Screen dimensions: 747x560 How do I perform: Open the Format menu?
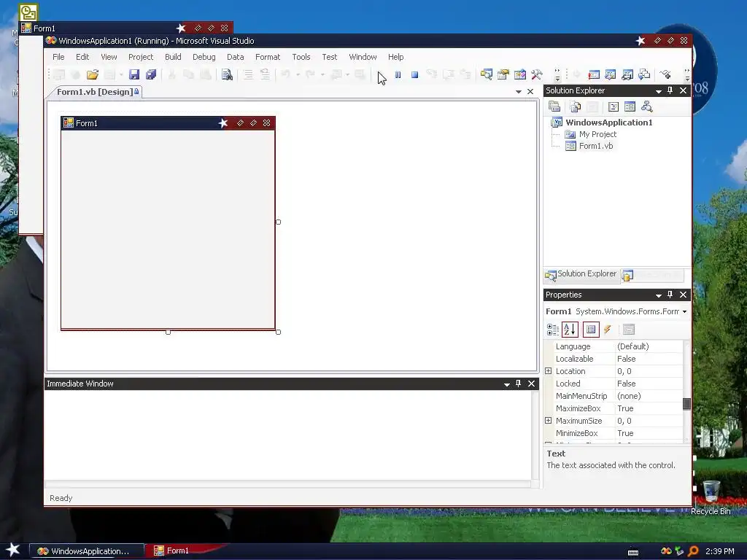pyautogui.click(x=268, y=57)
